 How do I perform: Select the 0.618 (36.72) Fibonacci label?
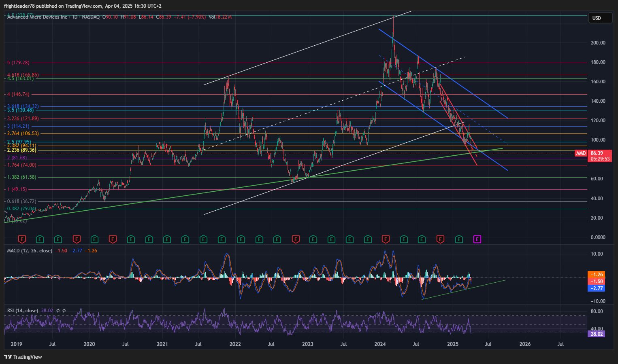click(x=22, y=201)
